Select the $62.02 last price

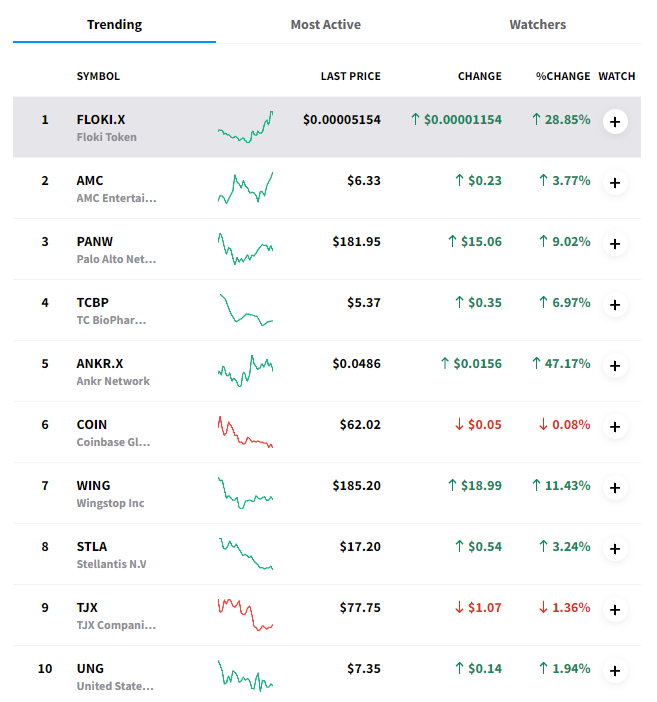click(360, 424)
